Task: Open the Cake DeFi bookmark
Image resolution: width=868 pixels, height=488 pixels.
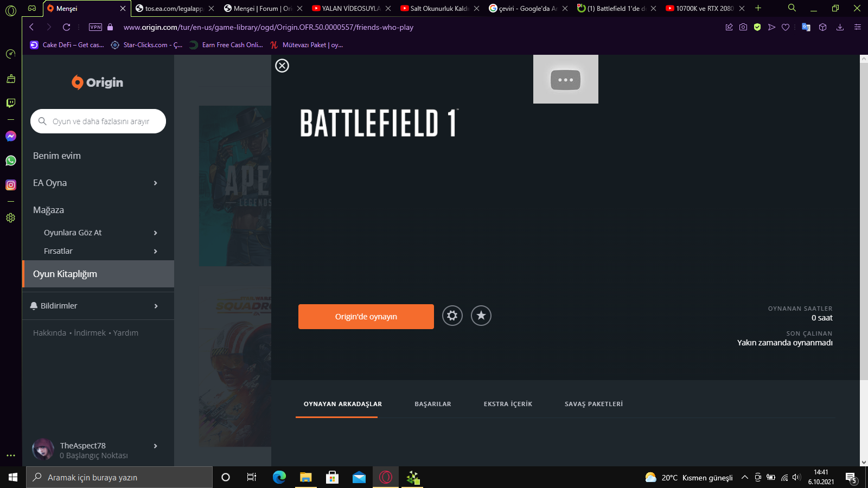Action: click(67, 45)
